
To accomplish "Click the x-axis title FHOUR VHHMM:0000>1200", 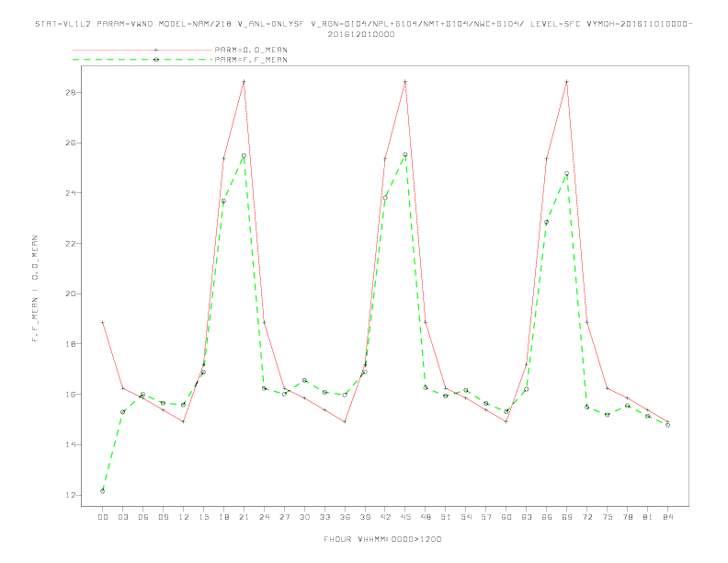I will tap(382, 539).
